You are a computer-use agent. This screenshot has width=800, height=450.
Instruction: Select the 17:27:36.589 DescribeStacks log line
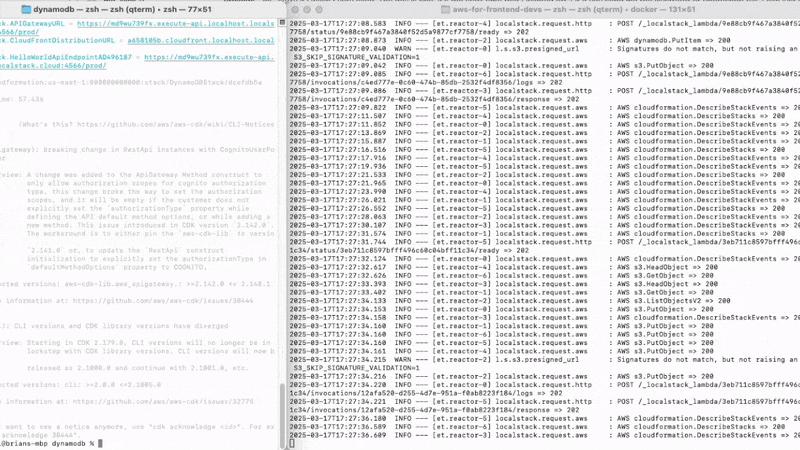click(537, 427)
